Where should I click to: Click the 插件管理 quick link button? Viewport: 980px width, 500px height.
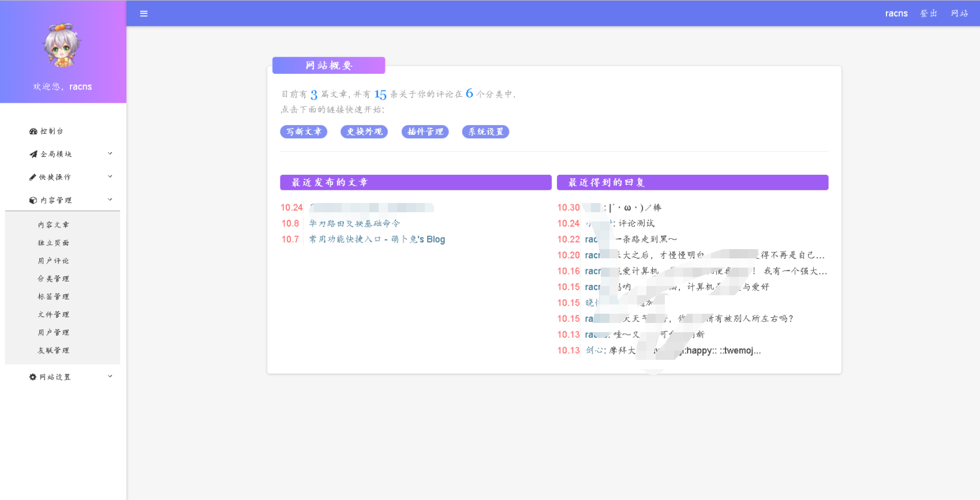coord(425,131)
